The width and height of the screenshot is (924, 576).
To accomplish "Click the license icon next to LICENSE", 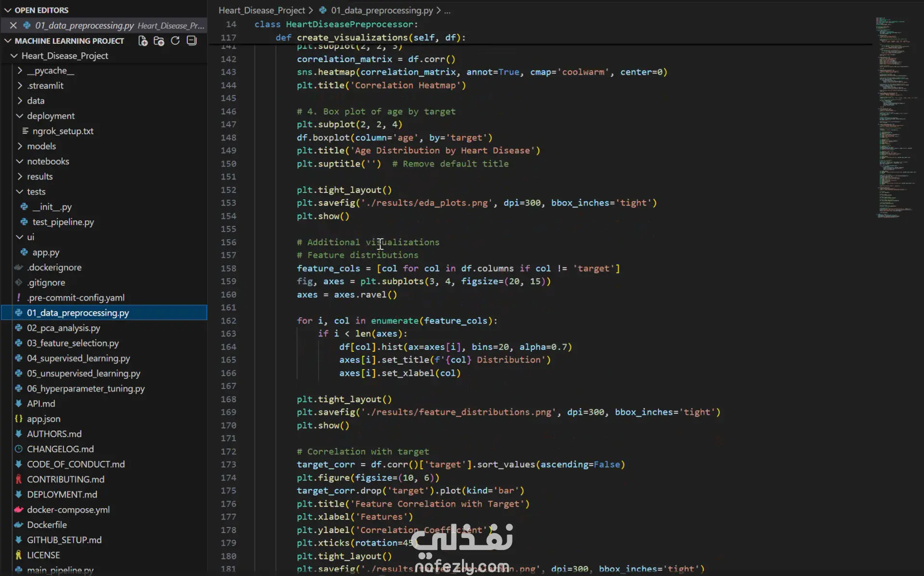I will 19,555.
